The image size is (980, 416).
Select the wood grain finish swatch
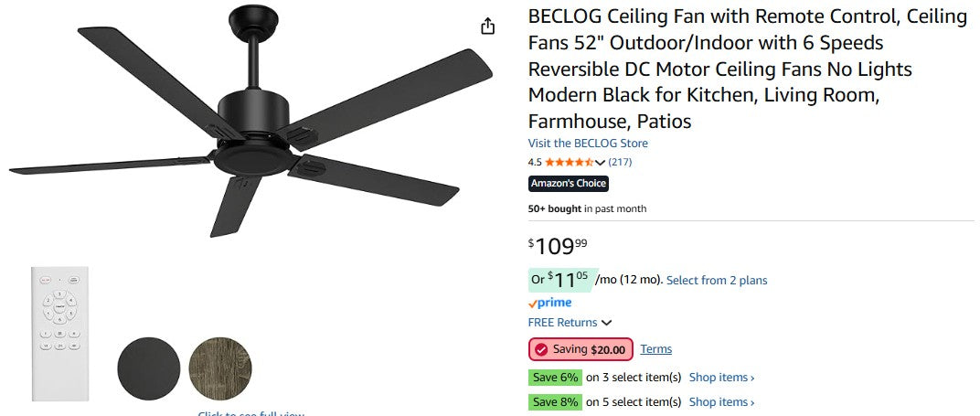pyautogui.click(x=220, y=368)
